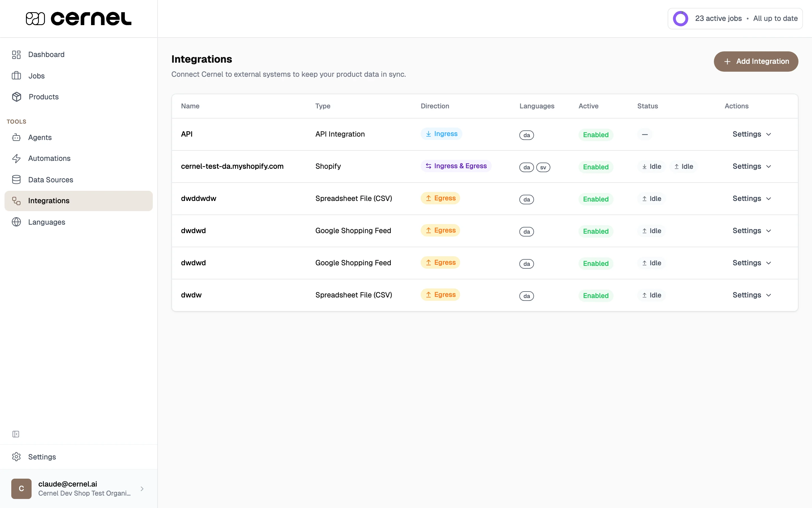Click the Automations lightning icon

pos(16,158)
